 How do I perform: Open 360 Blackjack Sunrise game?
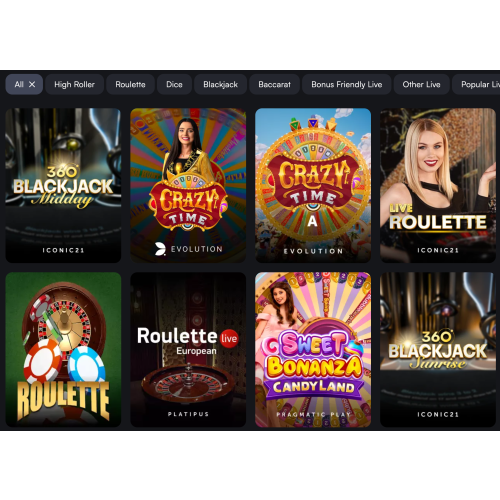tap(438, 349)
